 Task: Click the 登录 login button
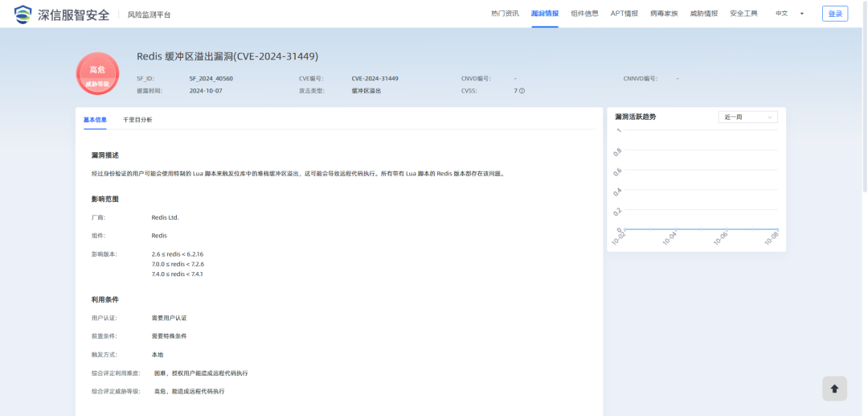(x=835, y=14)
